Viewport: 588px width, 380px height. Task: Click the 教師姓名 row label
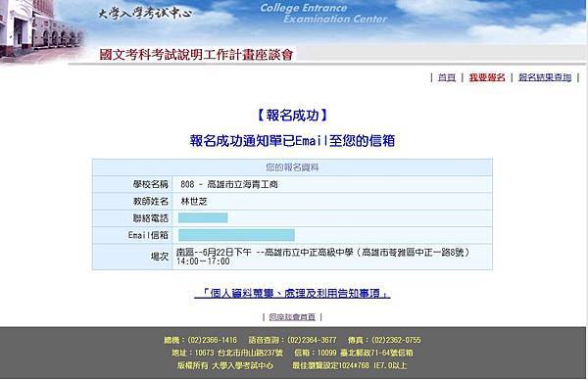(x=150, y=201)
